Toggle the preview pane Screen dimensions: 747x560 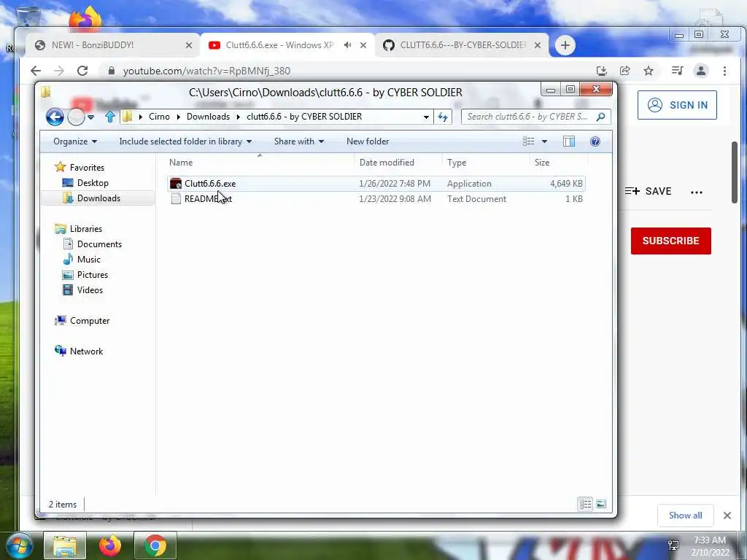(x=569, y=141)
